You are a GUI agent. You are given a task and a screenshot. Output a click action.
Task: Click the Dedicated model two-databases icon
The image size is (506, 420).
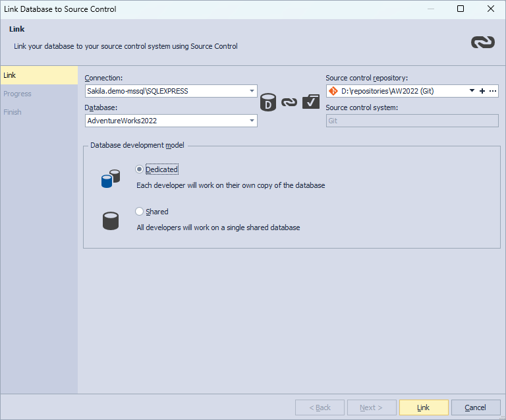tap(111, 179)
